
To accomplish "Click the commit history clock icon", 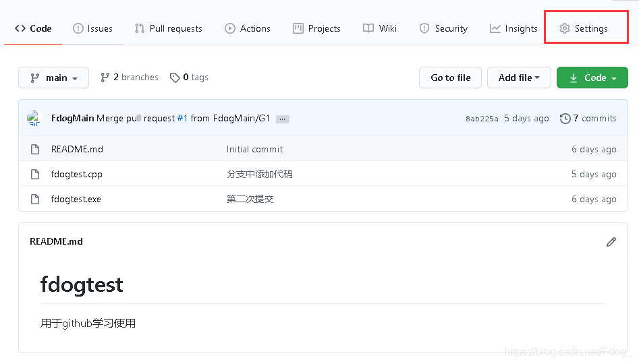I will click(x=565, y=119).
